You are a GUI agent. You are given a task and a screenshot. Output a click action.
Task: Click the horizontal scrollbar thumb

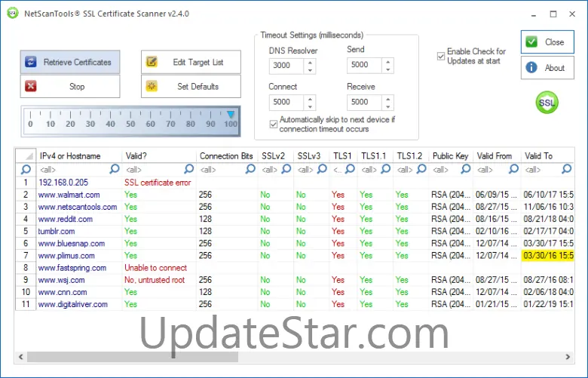(133, 357)
